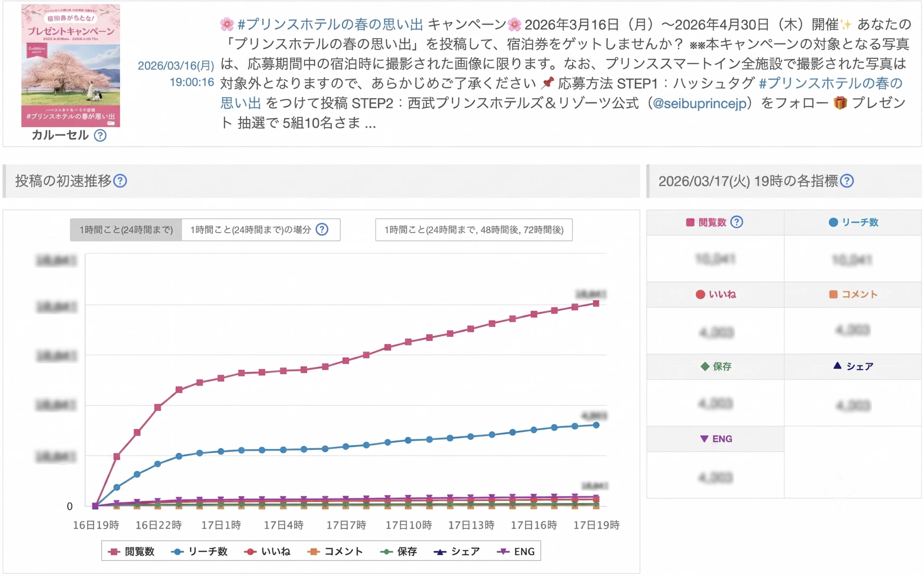This screenshot has width=924, height=576.
Task: Open the #プリンスホテルの春の思い出 hashtag link
Action: click(x=330, y=25)
